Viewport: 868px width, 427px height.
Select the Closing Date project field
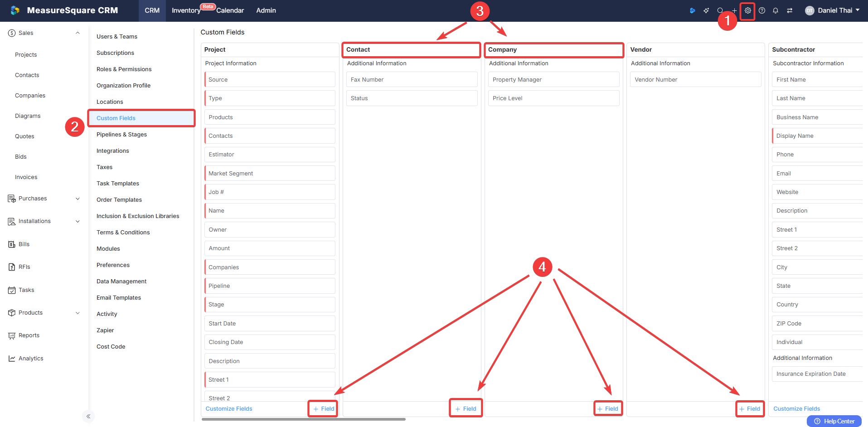270,342
